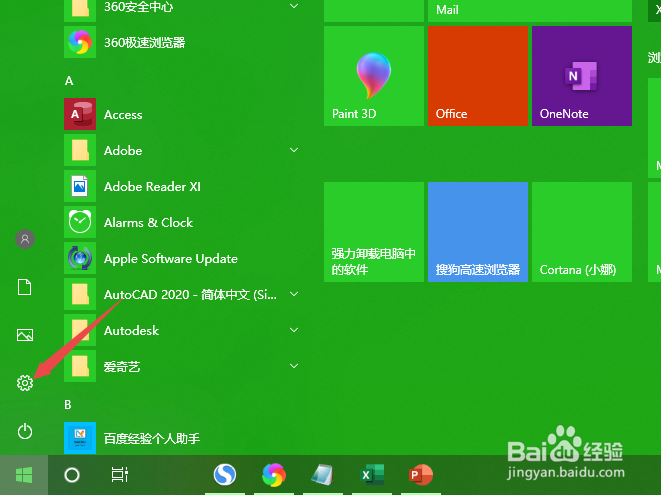Open Excel from the taskbar
This screenshot has width=661, height=495.
coord(372,475)
